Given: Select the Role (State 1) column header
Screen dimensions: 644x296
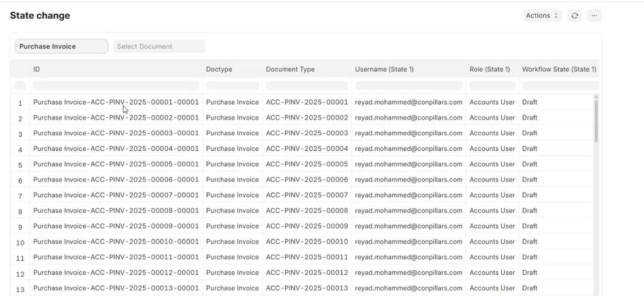Looking at the screenshot, I should click(x=490, y=69).
